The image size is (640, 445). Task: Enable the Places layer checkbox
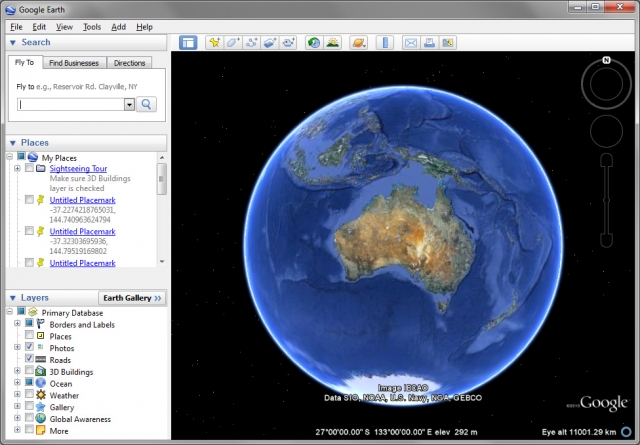pyautogui.click(x=29, y=335)
